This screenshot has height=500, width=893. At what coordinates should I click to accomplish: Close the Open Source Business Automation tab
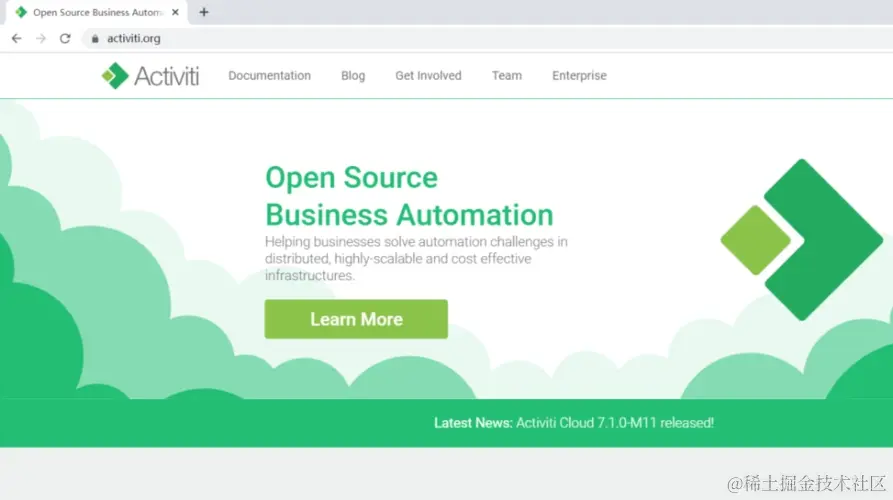175,12
